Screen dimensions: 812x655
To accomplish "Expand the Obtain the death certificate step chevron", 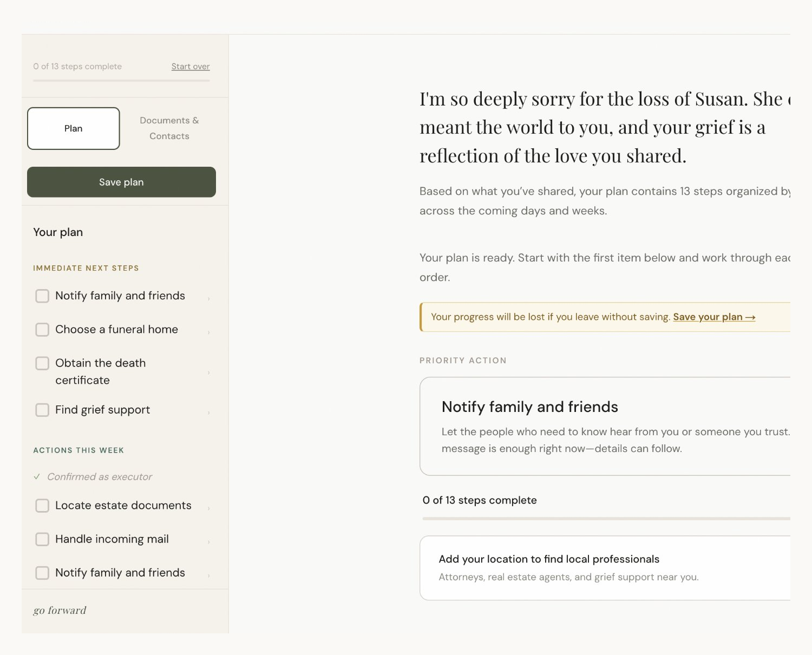I will click(209, 372).
